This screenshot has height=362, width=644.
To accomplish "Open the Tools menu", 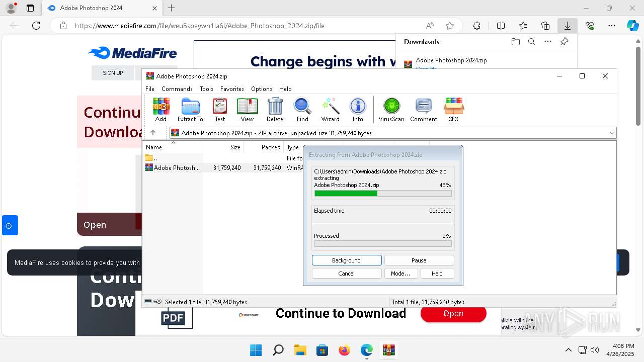I will click(x=206, y=88).
